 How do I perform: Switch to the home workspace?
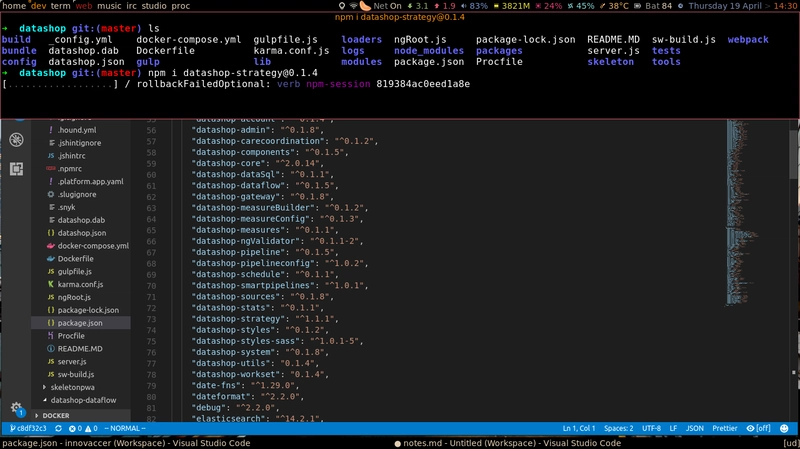pos(13,6)
